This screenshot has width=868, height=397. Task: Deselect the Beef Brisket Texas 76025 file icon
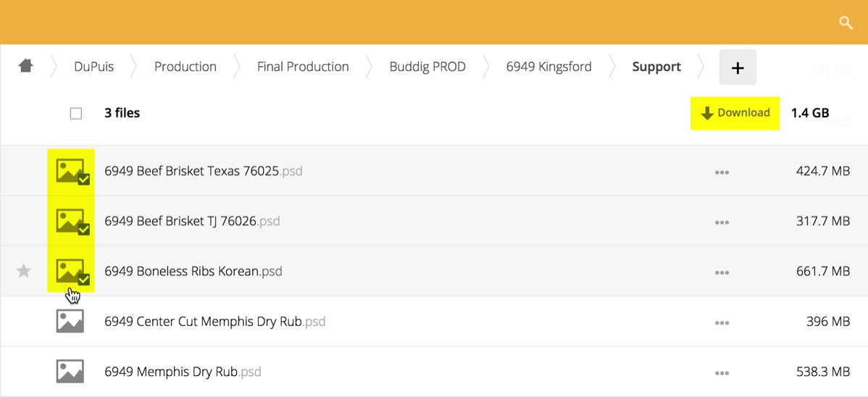coord(72,172)
